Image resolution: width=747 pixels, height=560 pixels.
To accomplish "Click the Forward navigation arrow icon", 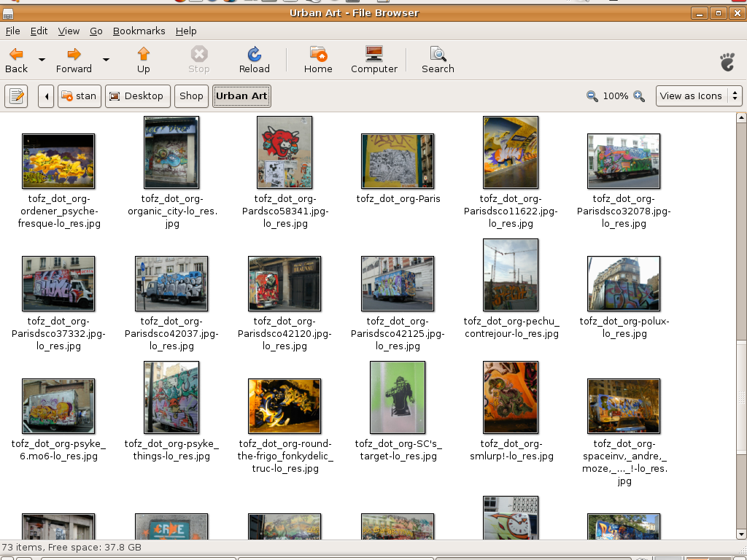I will coord(74,55).
